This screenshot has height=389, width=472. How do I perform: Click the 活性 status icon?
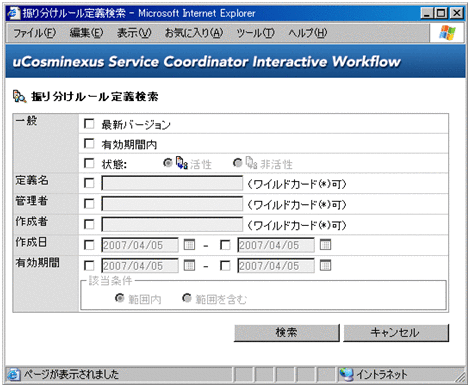point(182,163)
